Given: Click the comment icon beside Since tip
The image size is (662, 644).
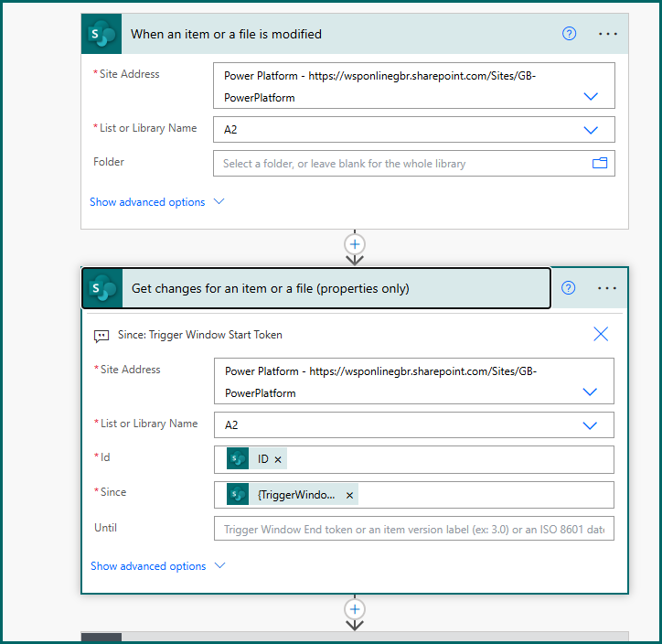Looking at the screenshot, I should (x=101, y=336).
